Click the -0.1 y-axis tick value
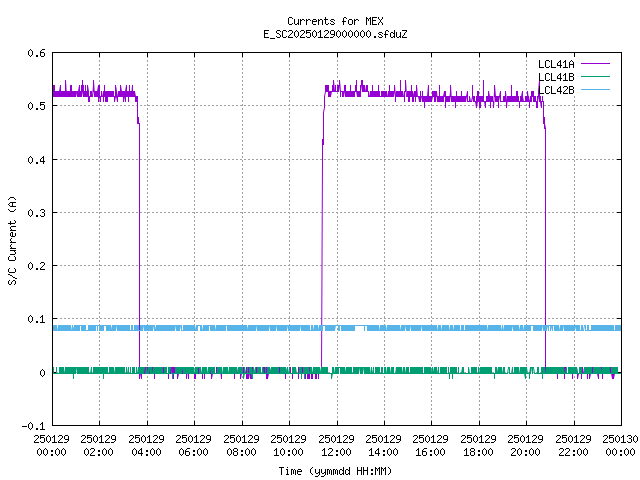Screen dimensions: 640x480 point(33,426)
